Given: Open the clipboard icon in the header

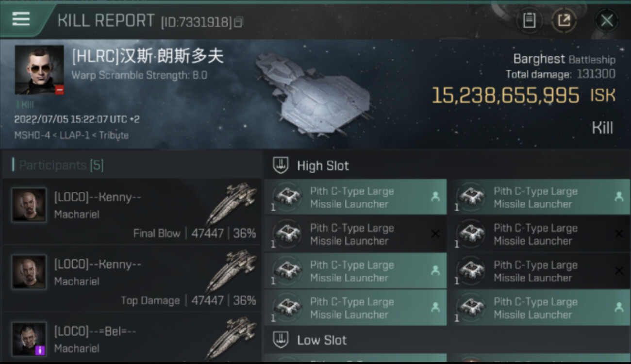Looking at the screenshot, I should coord(529,20).
